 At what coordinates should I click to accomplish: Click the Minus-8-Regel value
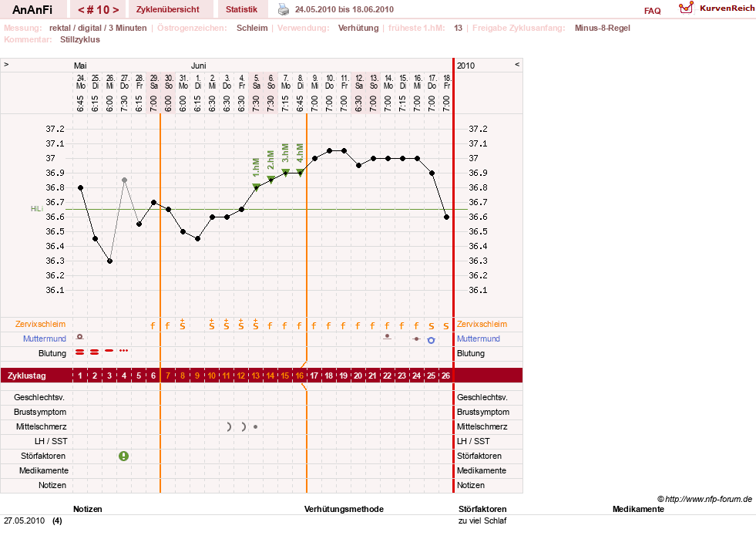tap(602, 28)
